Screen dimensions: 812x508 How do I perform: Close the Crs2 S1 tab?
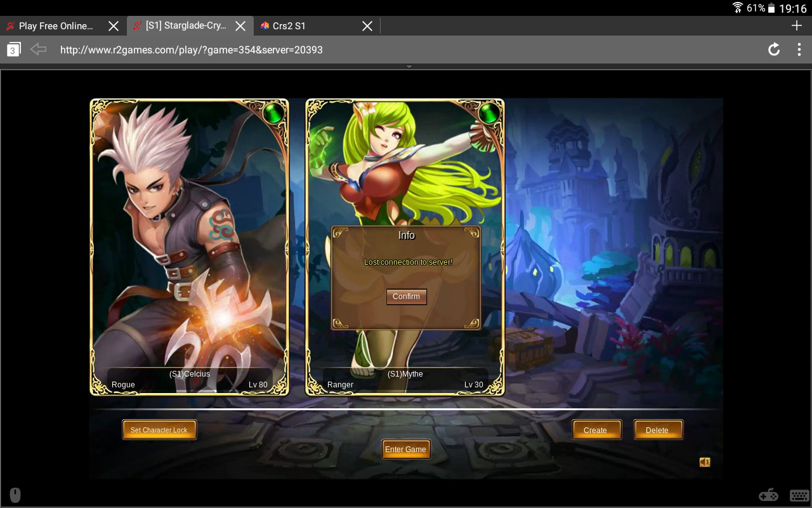click(x=367, y=26)
